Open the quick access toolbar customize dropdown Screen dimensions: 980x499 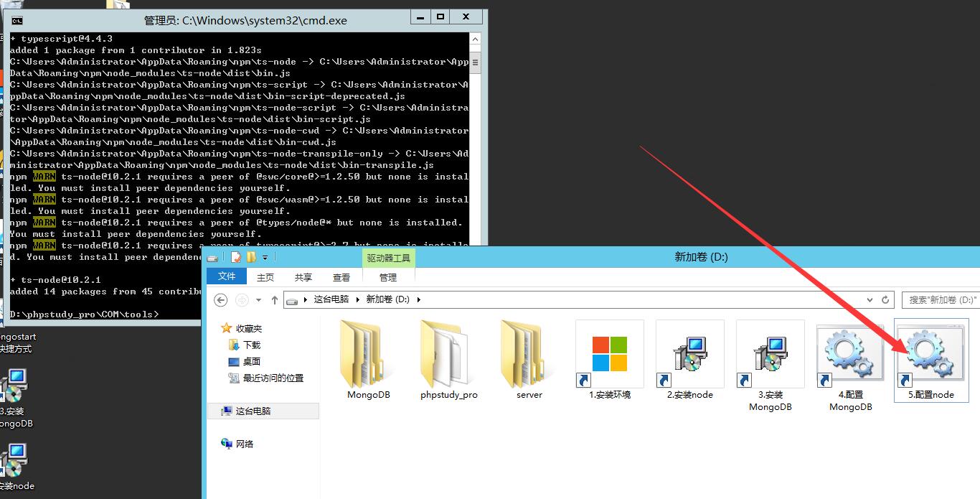pyautogui.click(x=265, y=257)
